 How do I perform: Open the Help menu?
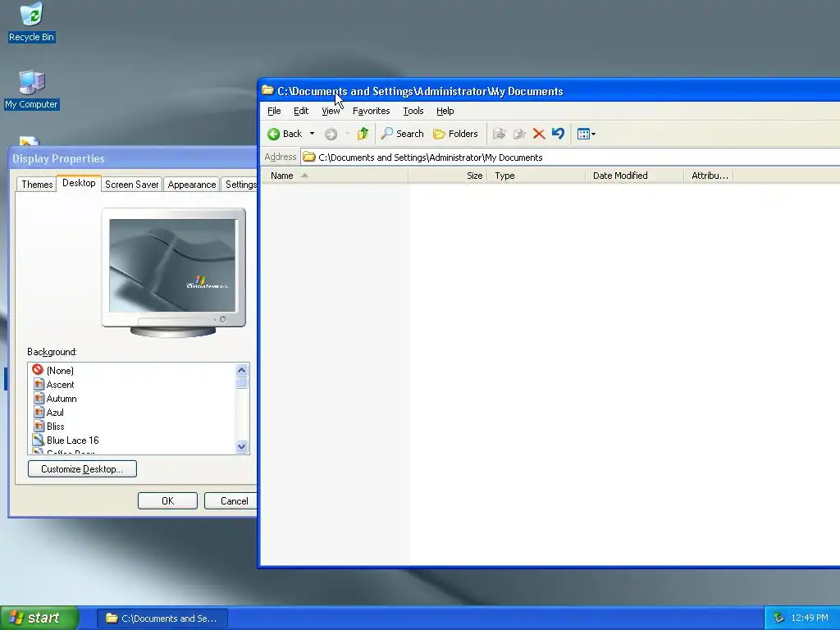point(445,111)
